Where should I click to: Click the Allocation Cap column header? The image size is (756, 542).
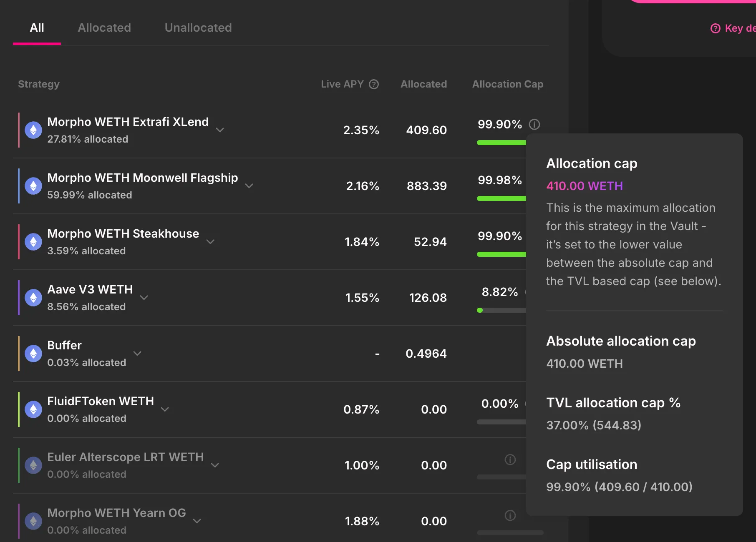pos(507,84)
